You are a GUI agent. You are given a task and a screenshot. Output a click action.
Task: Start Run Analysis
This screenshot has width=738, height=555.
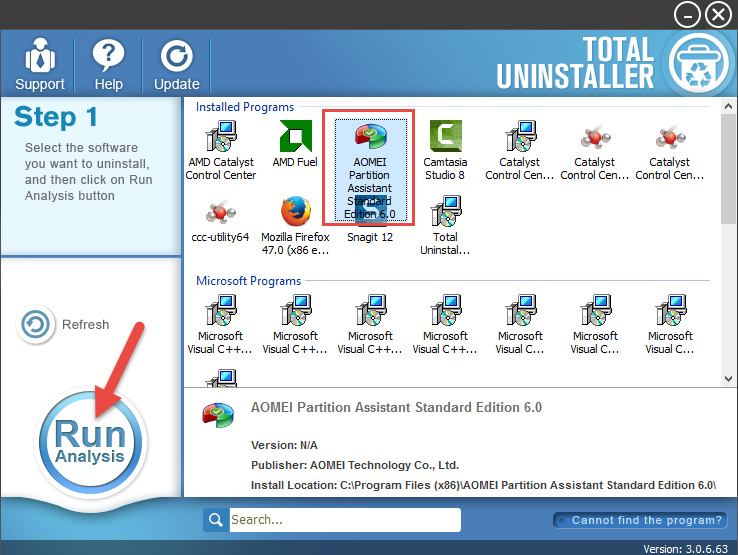(90, 442)
